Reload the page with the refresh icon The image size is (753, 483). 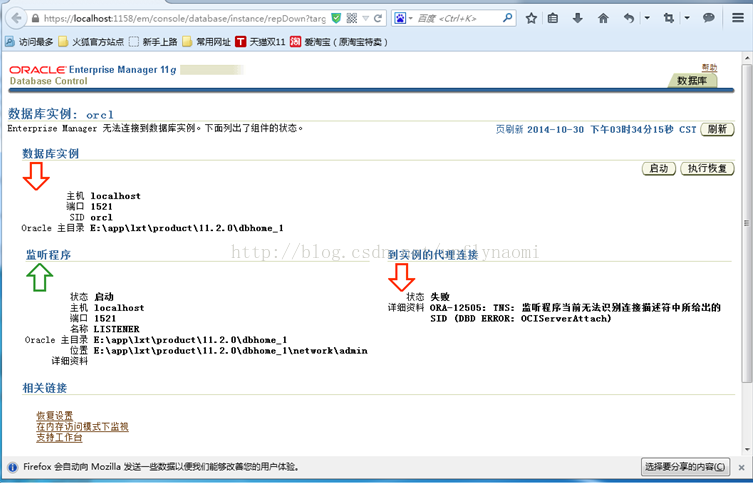(x=378, y=18)
